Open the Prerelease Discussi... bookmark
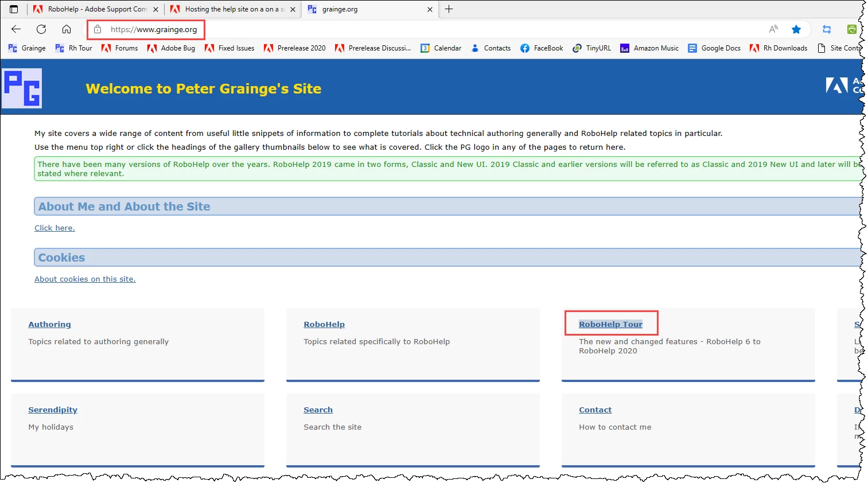The image size is (868, 483). (x=373, y=48)
